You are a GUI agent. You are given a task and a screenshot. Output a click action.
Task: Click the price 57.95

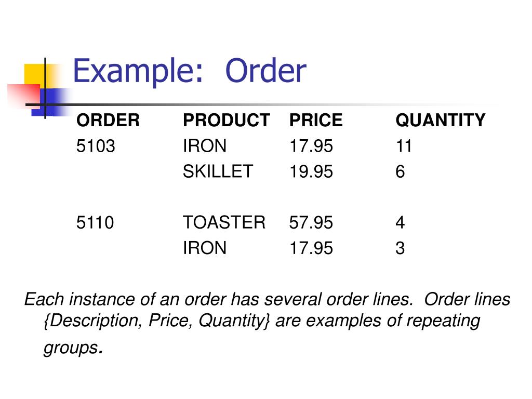tap(311, 222)
